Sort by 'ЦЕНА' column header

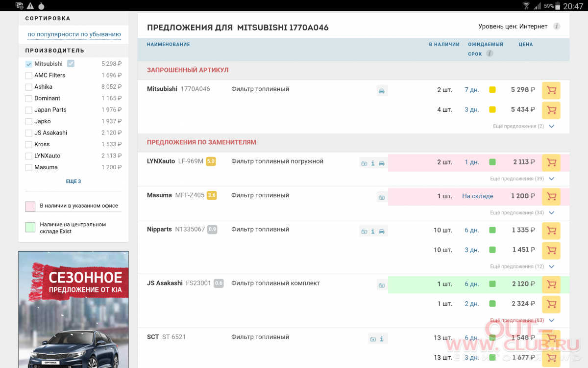pos(526,45)
